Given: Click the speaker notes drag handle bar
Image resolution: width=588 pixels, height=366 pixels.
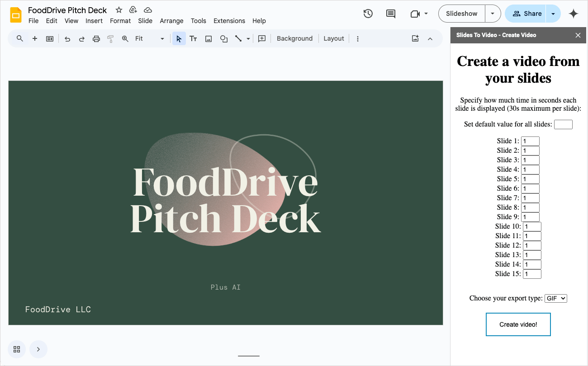Looking at the screenshot, I should (x=249, y=356).
